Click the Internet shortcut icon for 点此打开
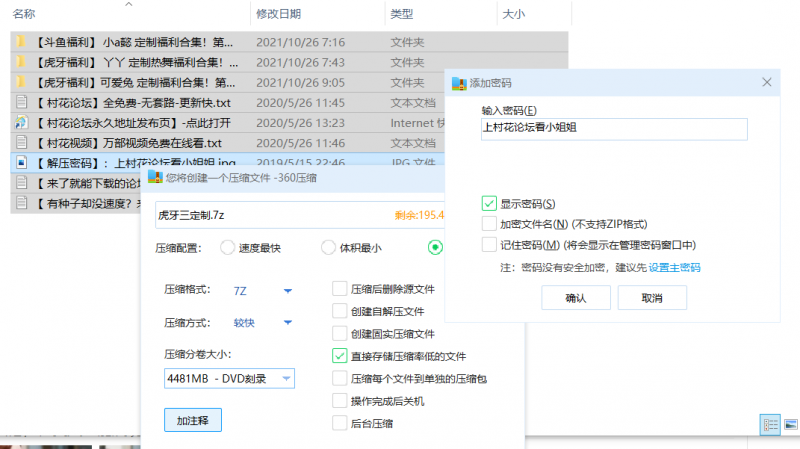 [x=21, y=122]
